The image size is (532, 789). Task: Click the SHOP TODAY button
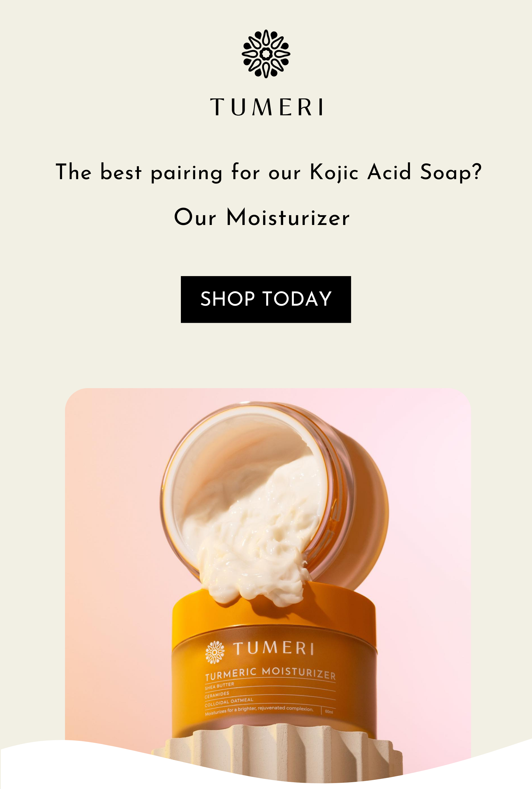(x=266, y=299)
